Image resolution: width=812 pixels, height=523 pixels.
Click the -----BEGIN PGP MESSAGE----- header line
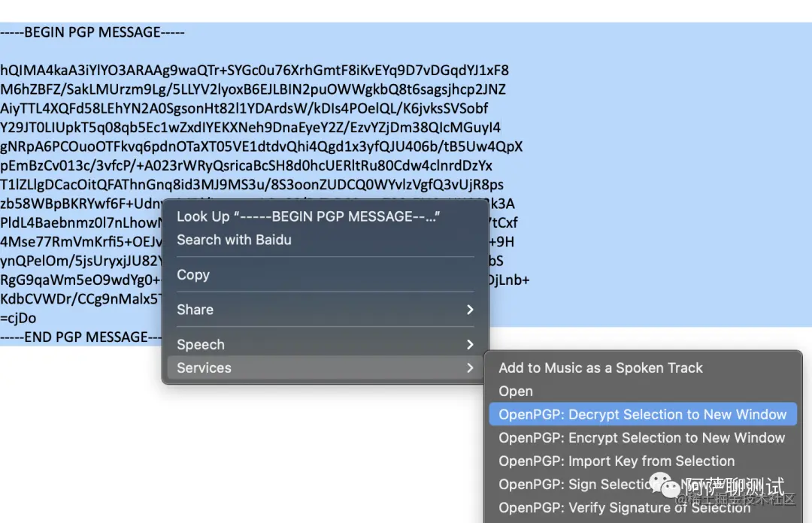(92, 32)
